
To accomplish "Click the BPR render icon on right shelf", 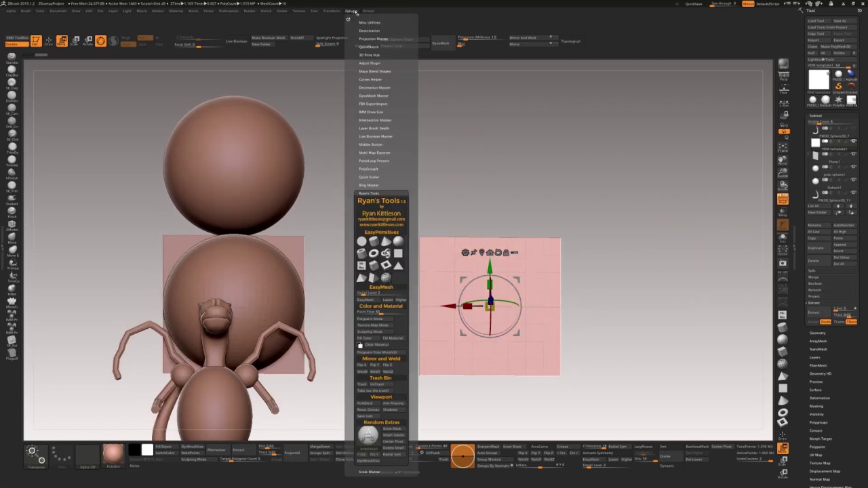I will (783, 64).
